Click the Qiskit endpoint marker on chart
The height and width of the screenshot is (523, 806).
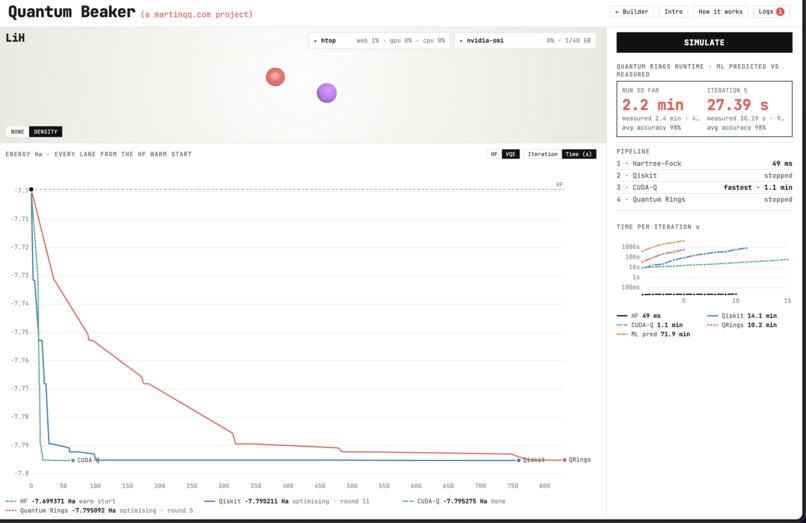coord(519,460)
